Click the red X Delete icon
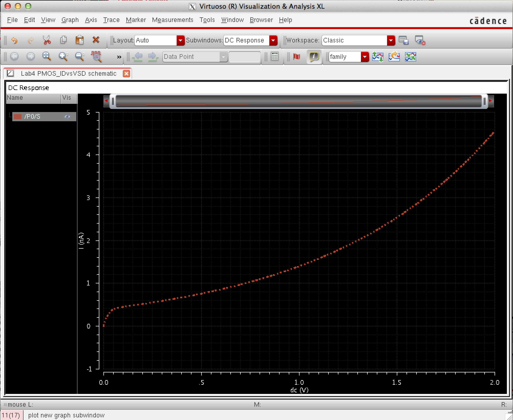The height and width of the screenshot is (420, 513). click(x=96, y=40)
